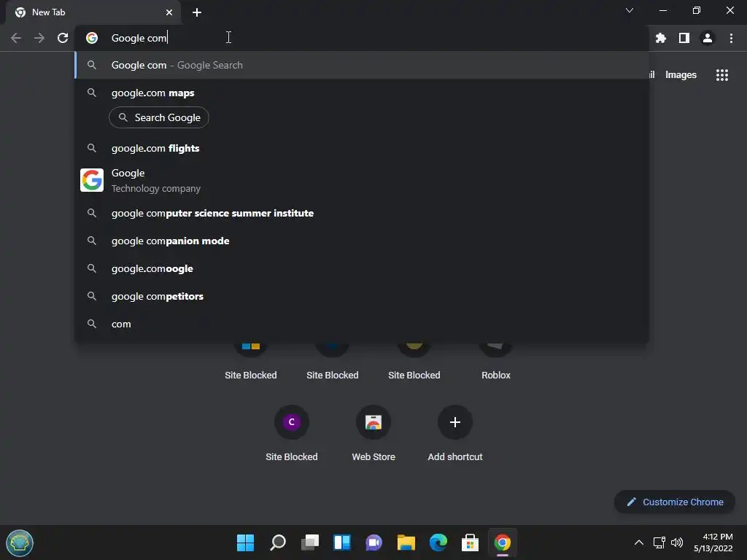Pick 'google companion mode' suggestion
Screen dimensions: 747x560
tap(362, 241)
